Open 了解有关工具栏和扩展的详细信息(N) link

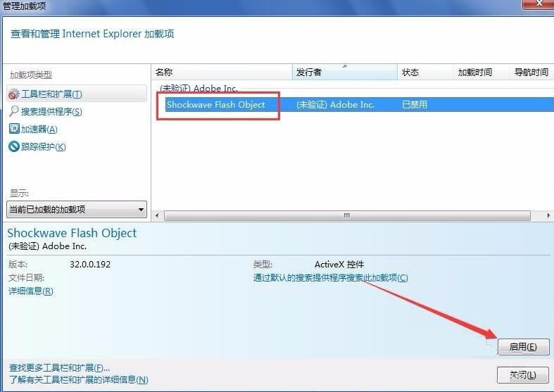tap(78, 379)
